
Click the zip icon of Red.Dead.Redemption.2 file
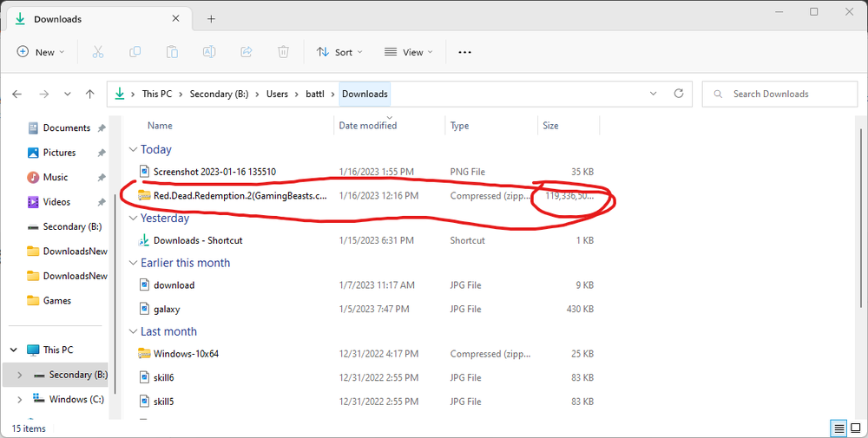(144, 195)
